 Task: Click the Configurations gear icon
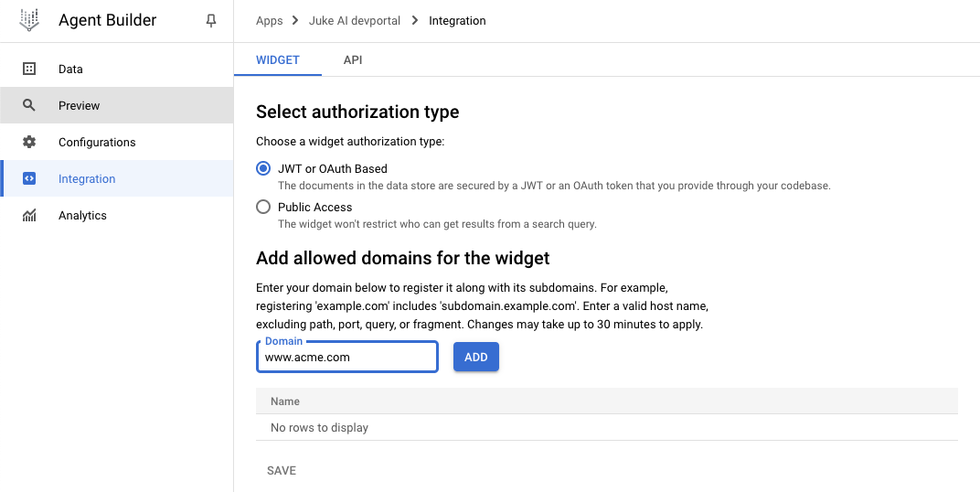click(28, 142)
